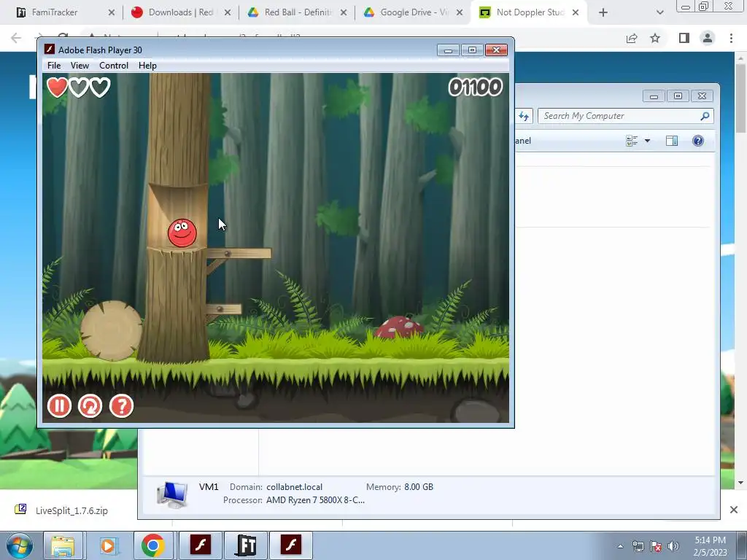Pause the Red Ball game
Image resolution: width=747 pixels, height=560 pixels.
click(59, 406)
